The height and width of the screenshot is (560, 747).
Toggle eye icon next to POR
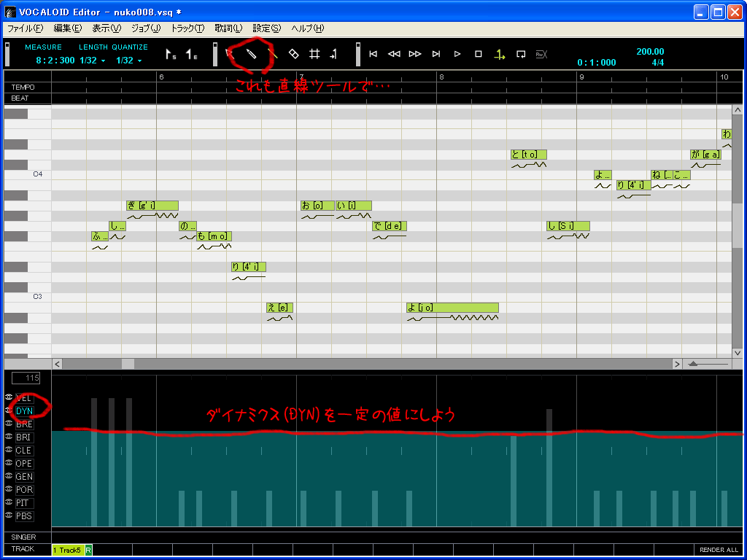pos(9,489)
